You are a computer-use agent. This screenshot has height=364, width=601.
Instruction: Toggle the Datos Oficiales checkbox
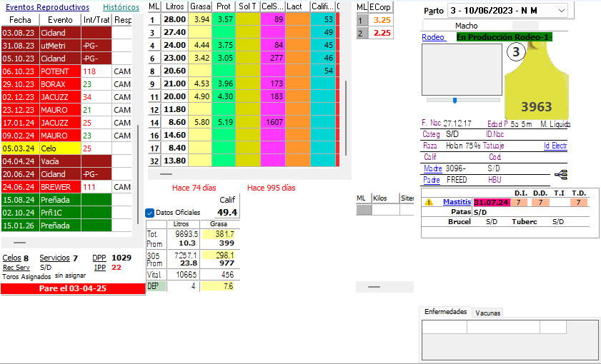click(x=149, y=213)
